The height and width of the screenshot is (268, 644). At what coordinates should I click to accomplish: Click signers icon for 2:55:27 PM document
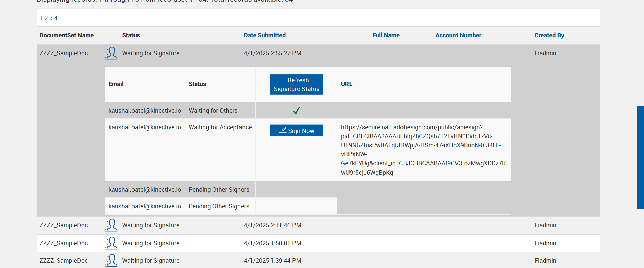(x=111, y=53)
